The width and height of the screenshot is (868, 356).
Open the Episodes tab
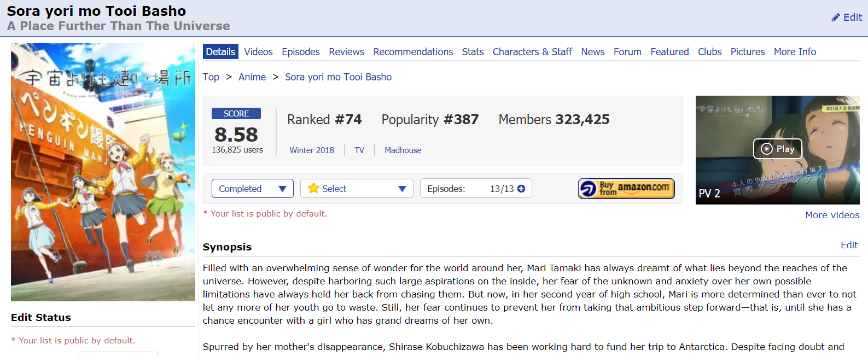tap(300, 52)
